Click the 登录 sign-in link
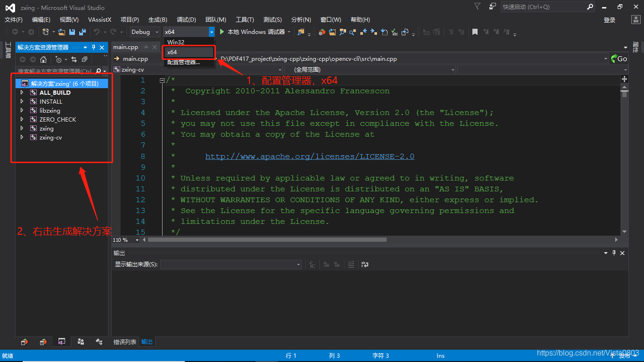This screenshot has height=362, width=644. pos(610,20)
